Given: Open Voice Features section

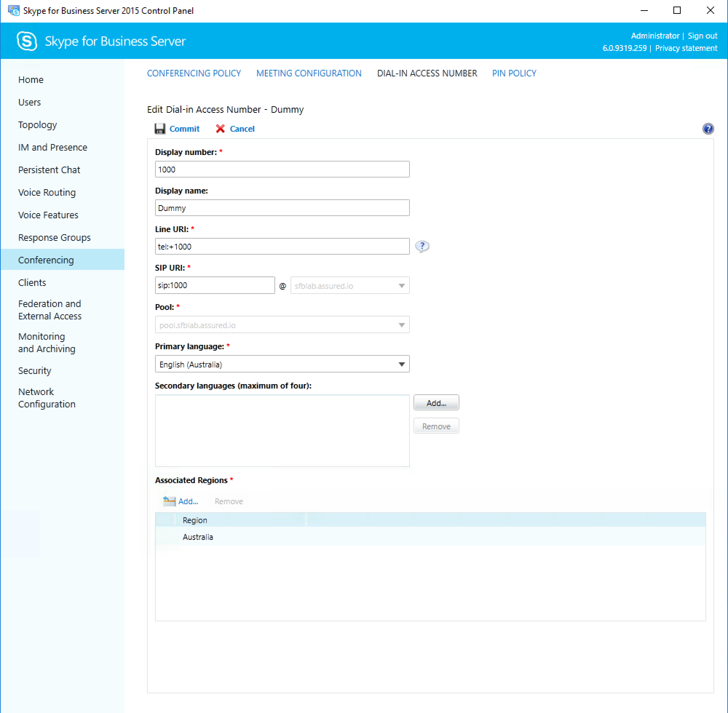Looking at the screenshot, I should tap(48, 215).
